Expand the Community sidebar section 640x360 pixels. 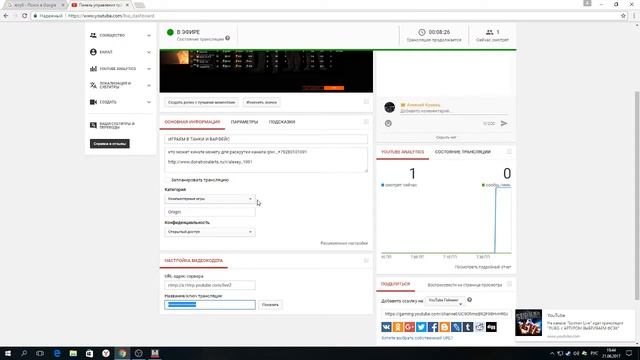pos(149,36)
